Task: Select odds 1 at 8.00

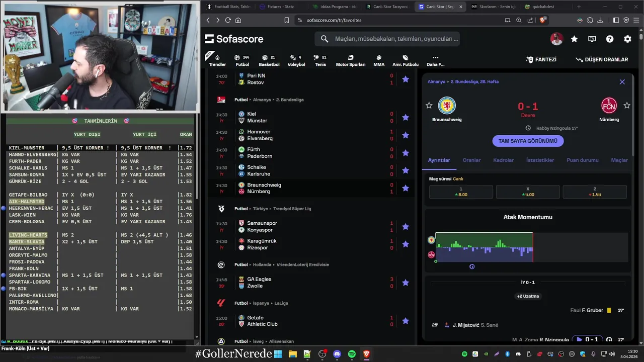Action: click(x=461, y=192)
